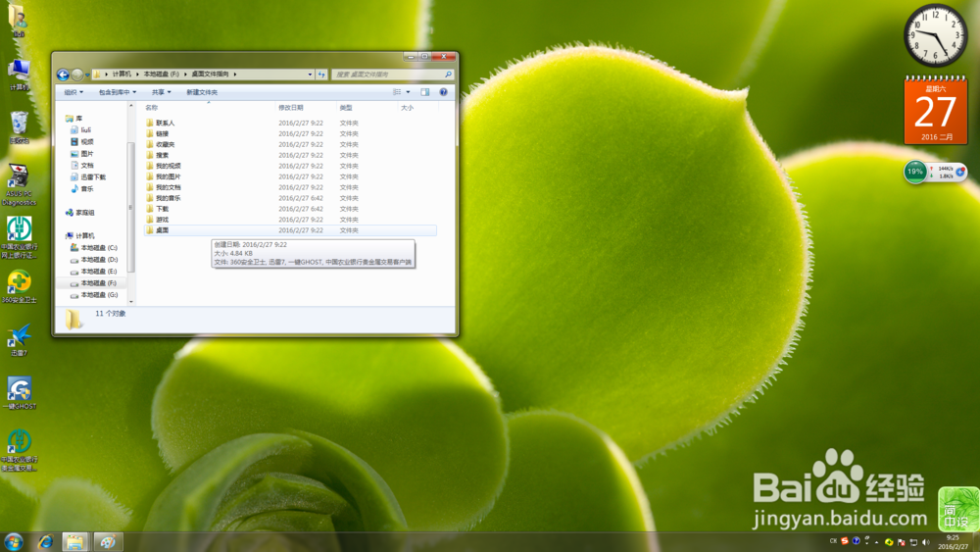Click the Action Center flag tray icon
Viewport: 980px width, 552px height.
pos(902,542)
